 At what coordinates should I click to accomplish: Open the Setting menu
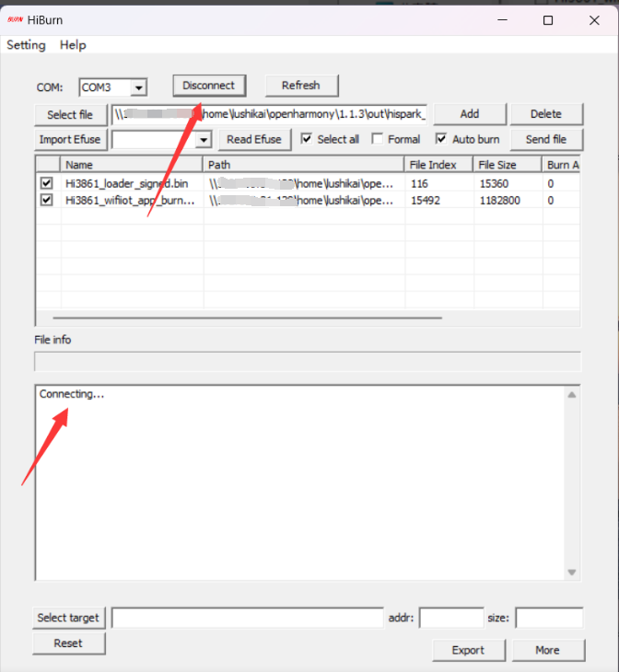coord(26,45)
